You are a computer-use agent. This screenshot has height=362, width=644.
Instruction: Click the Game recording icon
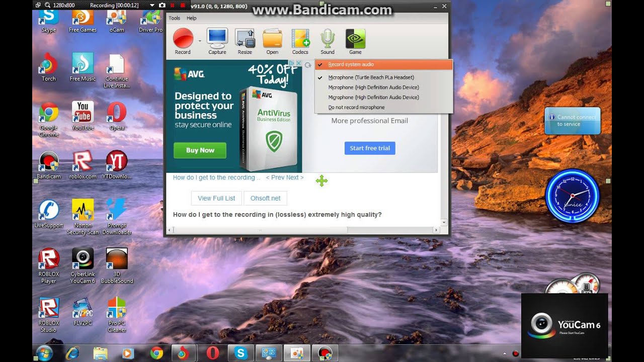pos(355,42)
